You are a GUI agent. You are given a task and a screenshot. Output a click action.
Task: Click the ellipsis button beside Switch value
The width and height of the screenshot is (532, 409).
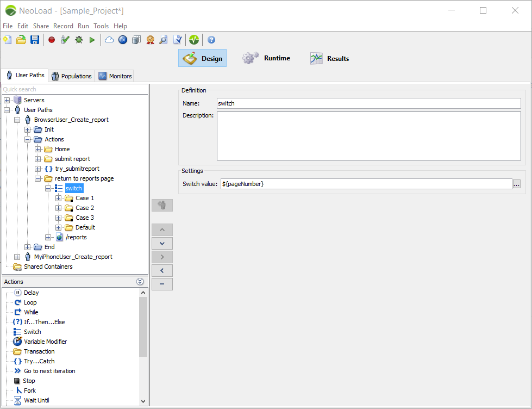click(x=516, y=184)
